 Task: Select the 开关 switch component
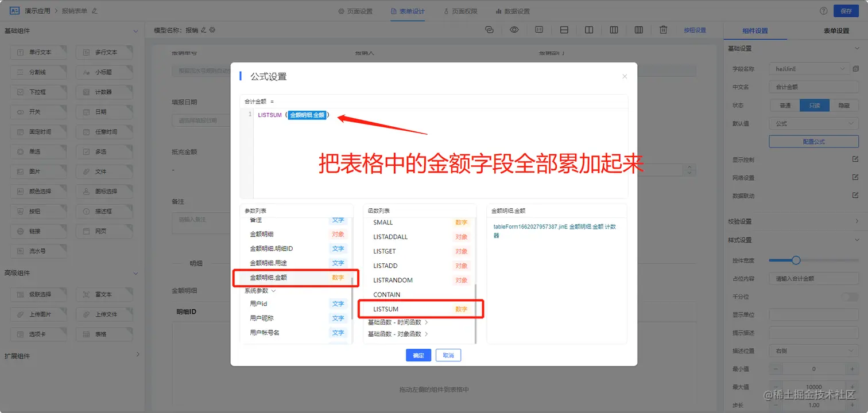[x=38, y=112]
